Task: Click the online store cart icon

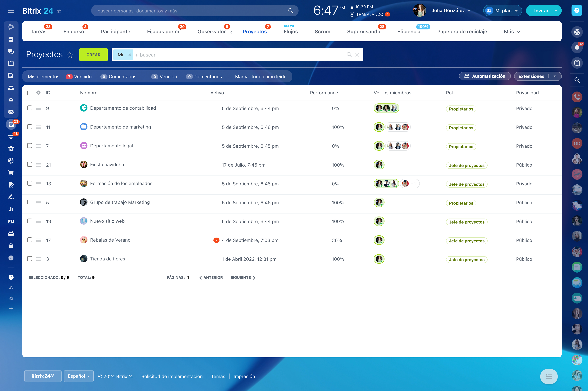Action: pyautogui.click(x=11, y=173)
